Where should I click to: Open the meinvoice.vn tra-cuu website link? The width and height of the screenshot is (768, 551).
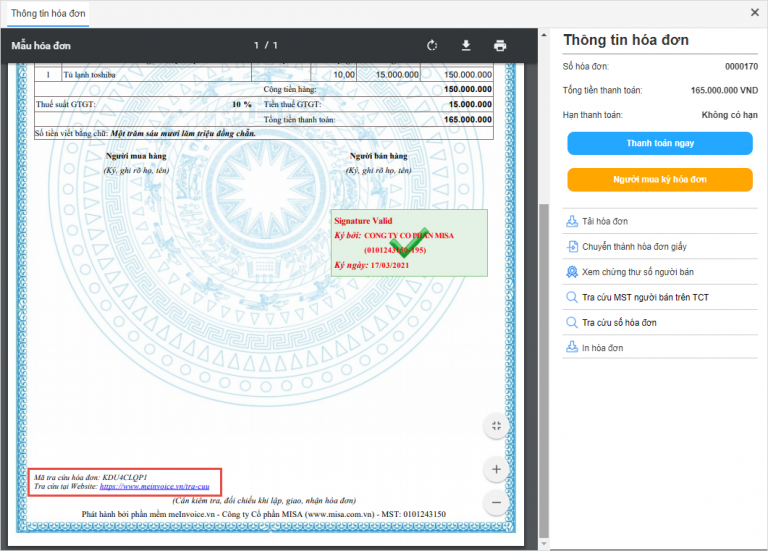(x=154, y=486)
